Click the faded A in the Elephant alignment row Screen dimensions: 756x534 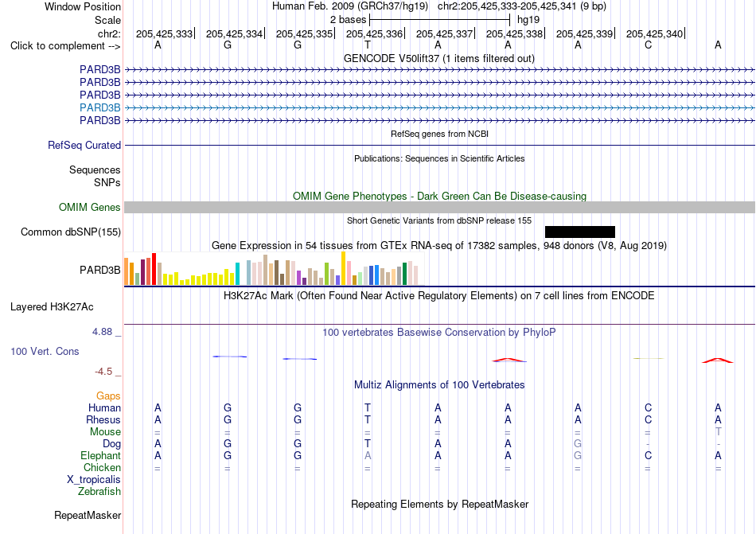[x=368, y=455]
